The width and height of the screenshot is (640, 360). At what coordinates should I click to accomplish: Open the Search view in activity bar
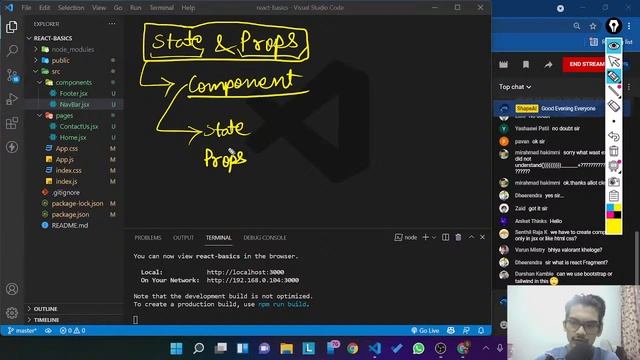point(12,51)
